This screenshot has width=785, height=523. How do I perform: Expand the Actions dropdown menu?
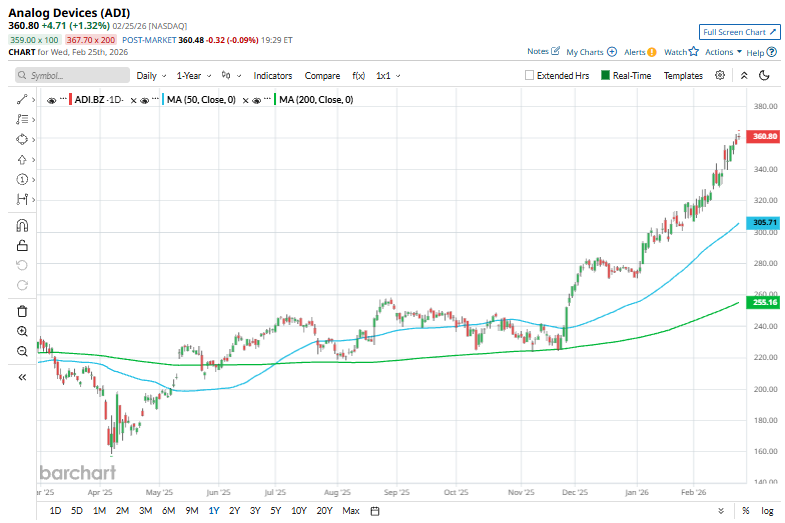723,52
